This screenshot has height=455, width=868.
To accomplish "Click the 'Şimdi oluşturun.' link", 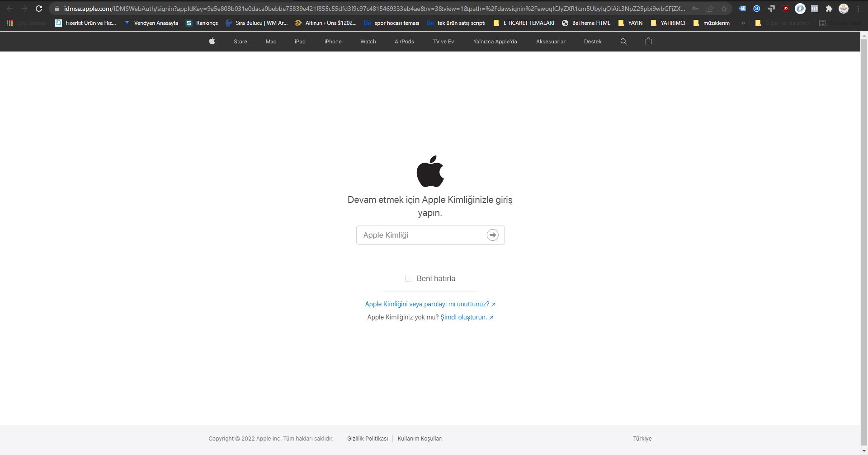I will [x=467, y=317].
